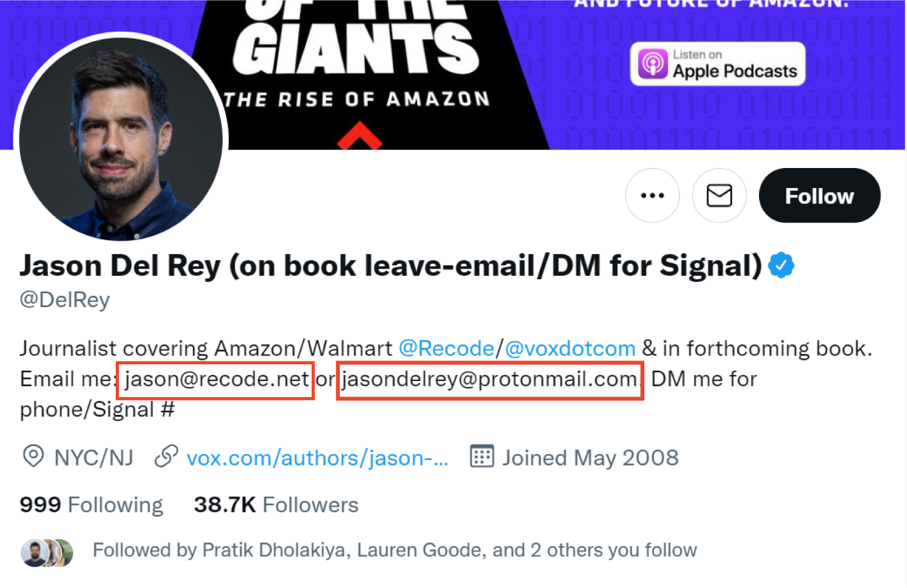Image resolution: width=907 pixels, height=588 pixels.
Task: Click the location pin icon
Action: click(33, 457)
